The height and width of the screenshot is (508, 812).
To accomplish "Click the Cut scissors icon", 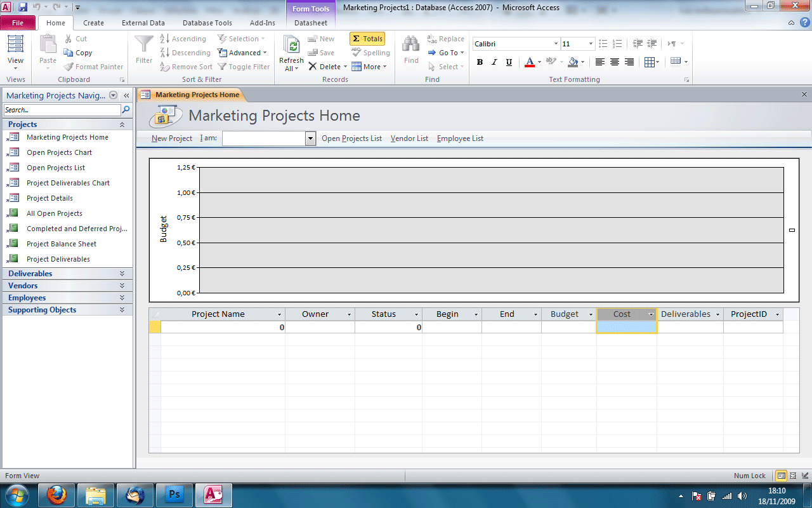I will (69, 39).
